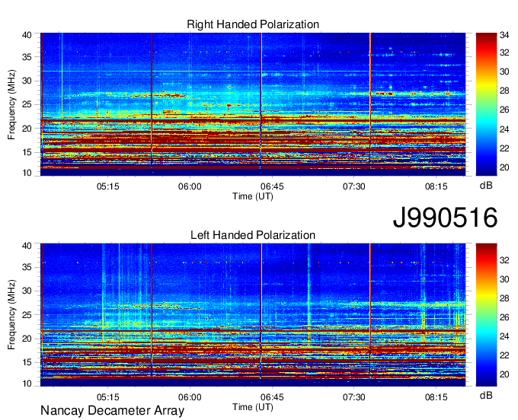The width and height of the screenshot is (518, 420).
Task: Click the Nancay Decameter Array caption
Action: pyautogui.click(x=112, y=411)
